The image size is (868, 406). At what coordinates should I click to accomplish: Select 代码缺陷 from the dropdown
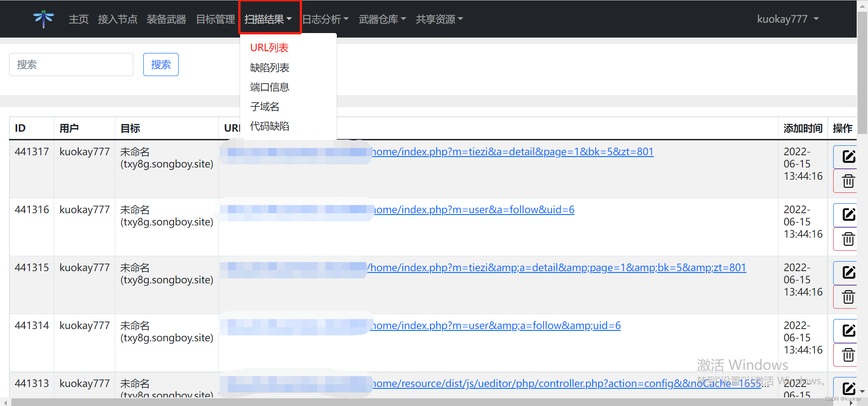pos(269,126)
